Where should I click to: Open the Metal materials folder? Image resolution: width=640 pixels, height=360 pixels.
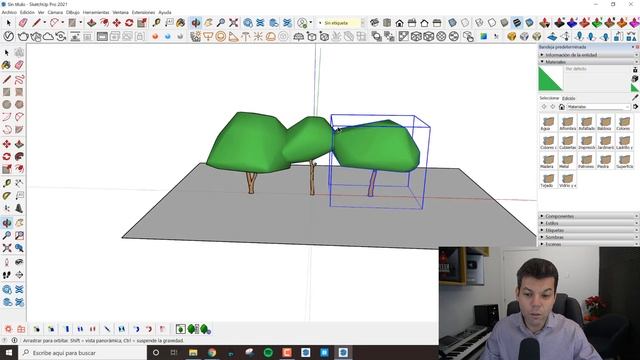pos(567,160)
